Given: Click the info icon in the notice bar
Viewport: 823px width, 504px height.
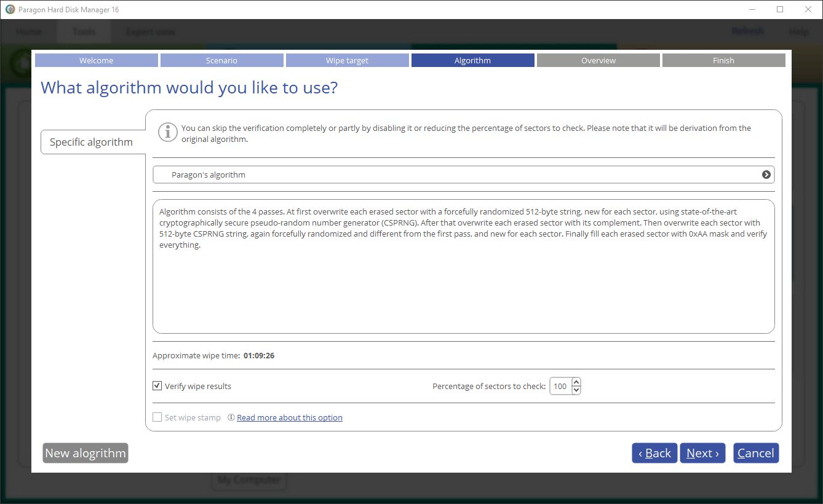Looking at the screenshot, I should (x=167, y=132).
